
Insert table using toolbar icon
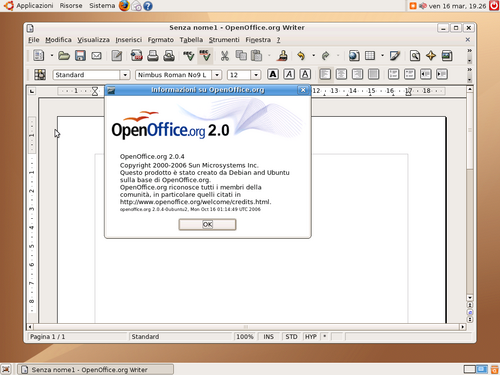pos(370,56)
